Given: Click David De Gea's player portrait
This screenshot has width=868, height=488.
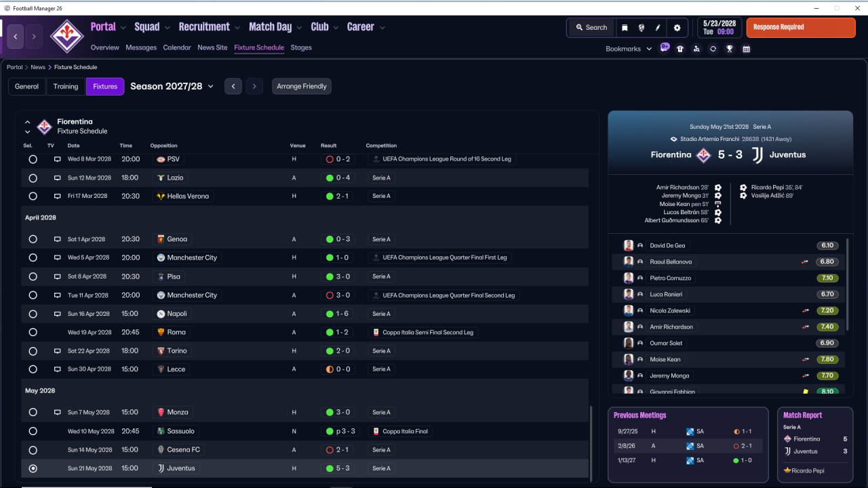Looking at the screenshot, I should pos(629,245).
